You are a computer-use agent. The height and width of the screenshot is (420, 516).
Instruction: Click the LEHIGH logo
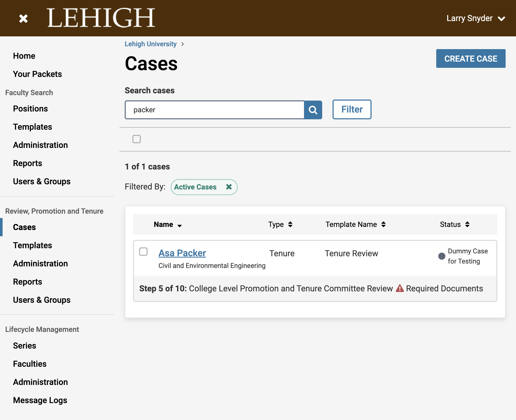(101, 18)
